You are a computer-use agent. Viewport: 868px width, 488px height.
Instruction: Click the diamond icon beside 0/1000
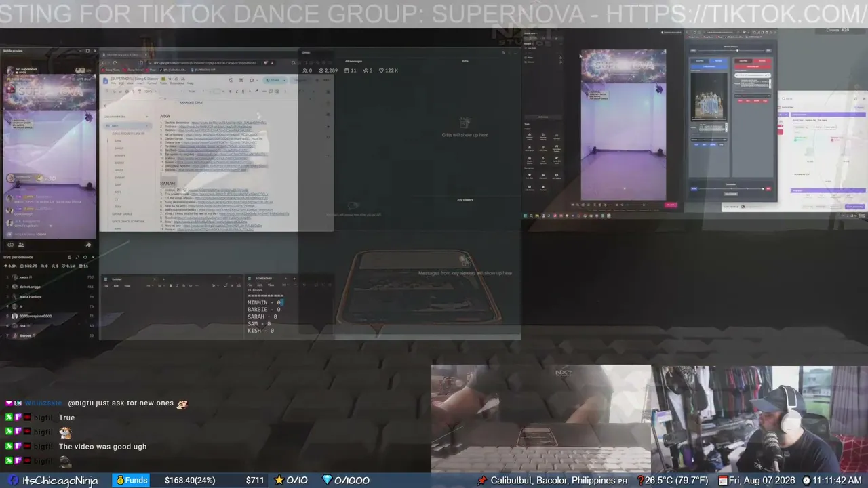pyautogui.click(x=327, y=480)
